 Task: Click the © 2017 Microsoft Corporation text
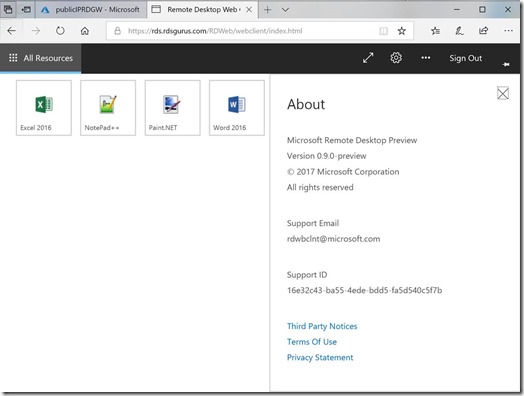click(343, 172)
